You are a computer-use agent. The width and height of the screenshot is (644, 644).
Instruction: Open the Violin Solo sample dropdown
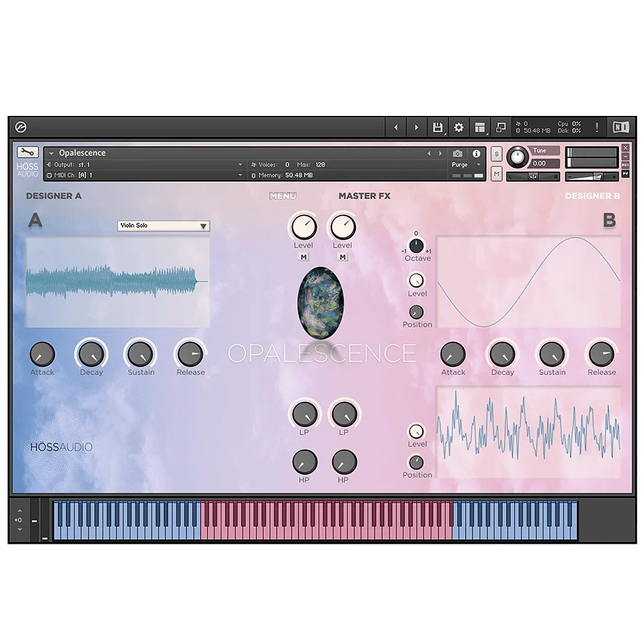tap(163, 226)
